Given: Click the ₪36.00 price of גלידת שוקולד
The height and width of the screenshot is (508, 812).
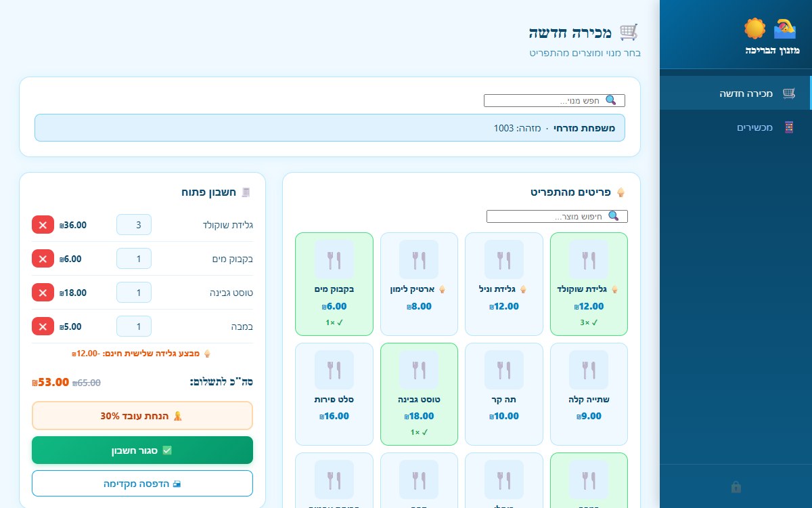Looking at the screenshot, I should 73,225.
